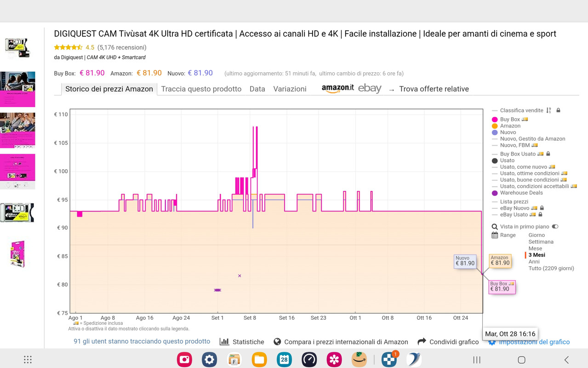Screen dimensions: 588x368
Task: Set the range to Anni
Action: [x=534, y=262]
